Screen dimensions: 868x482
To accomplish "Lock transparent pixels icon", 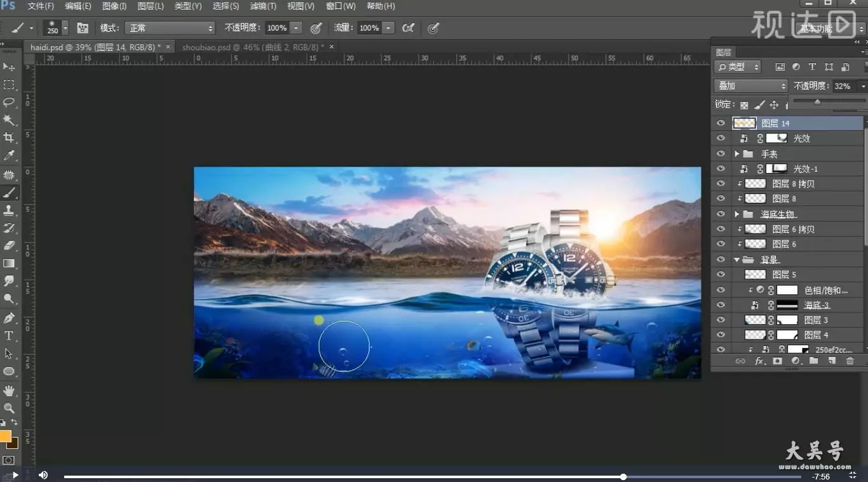I will tap(744, 105).
